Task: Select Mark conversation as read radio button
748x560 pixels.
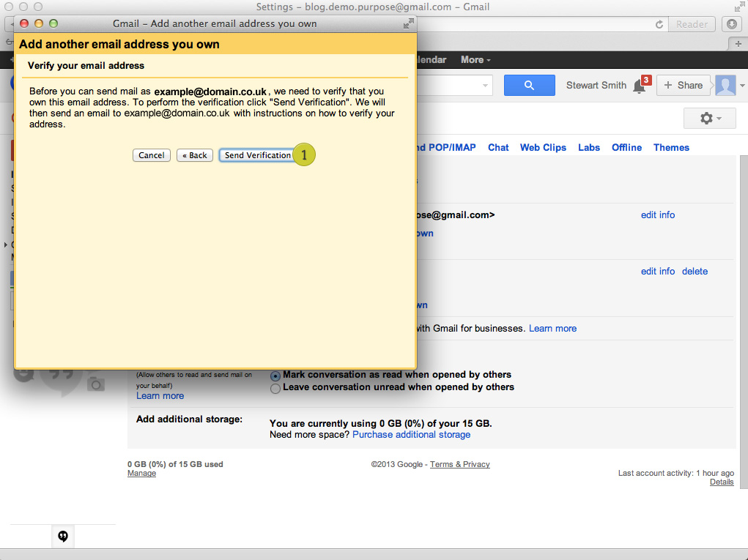Action: (x=275, y=376)
